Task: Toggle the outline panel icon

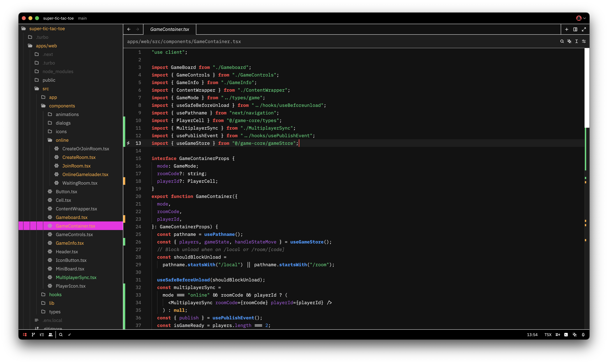Action: point(42,335)
